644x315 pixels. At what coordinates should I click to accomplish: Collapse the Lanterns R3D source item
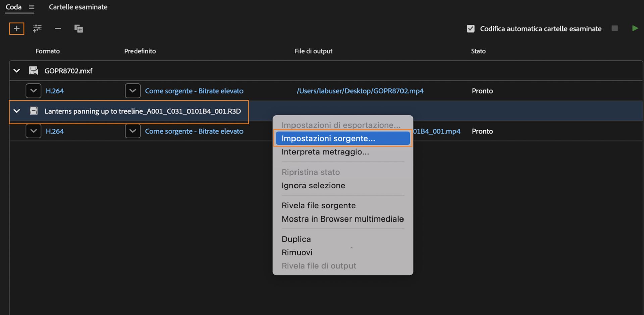(x=17, y=111)
